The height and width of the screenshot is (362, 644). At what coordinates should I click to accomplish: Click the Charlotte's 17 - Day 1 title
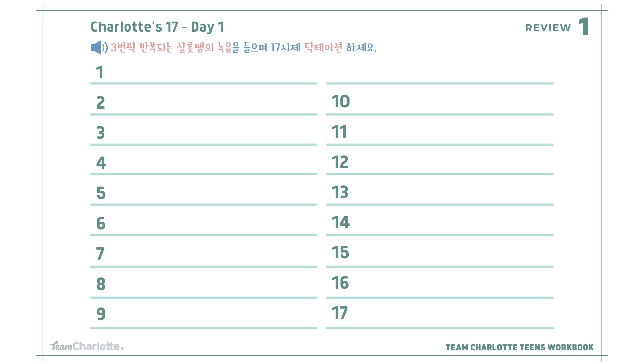click(x=157, y=27)
